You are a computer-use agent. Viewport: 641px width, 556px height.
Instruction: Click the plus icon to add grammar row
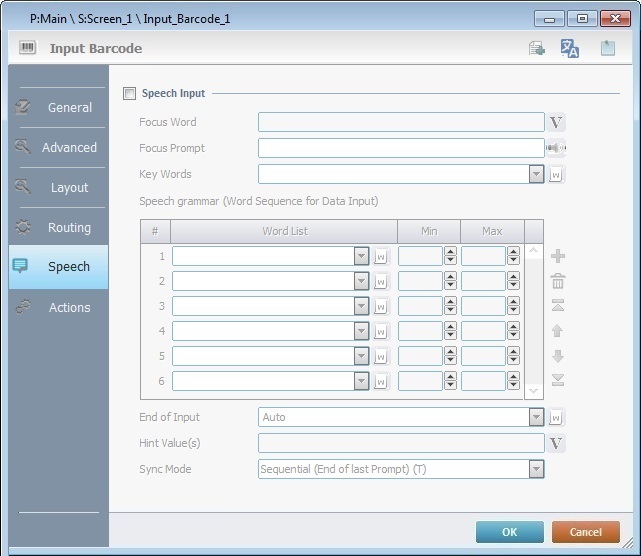(x=558, y=256)
